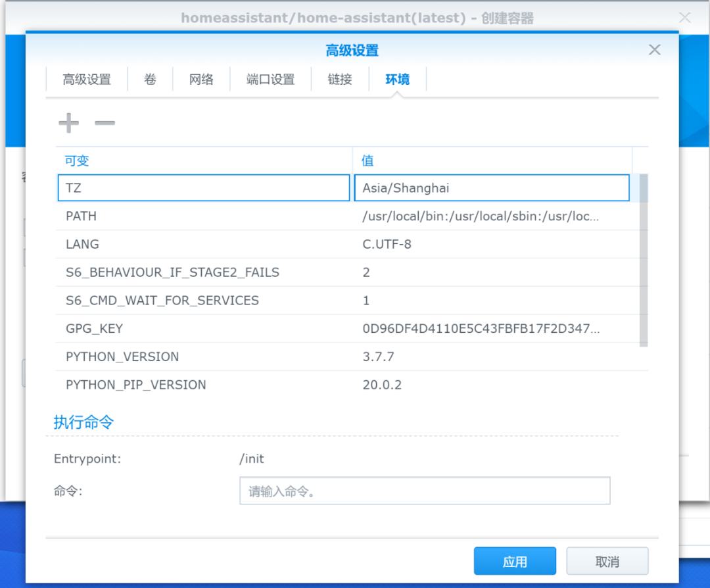This screenshot has width=710, height=588.
Task: Click the value 1 of S6_CMD_WAIT_FOR_SERVICES
Action: pos(366,301)
